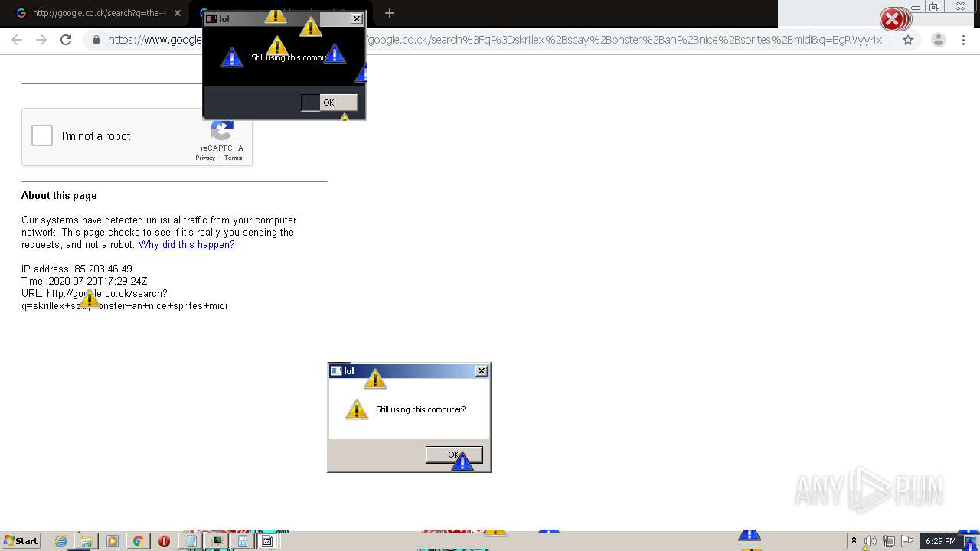Open the reCAPTCHA Privacy link

(205, 158)
